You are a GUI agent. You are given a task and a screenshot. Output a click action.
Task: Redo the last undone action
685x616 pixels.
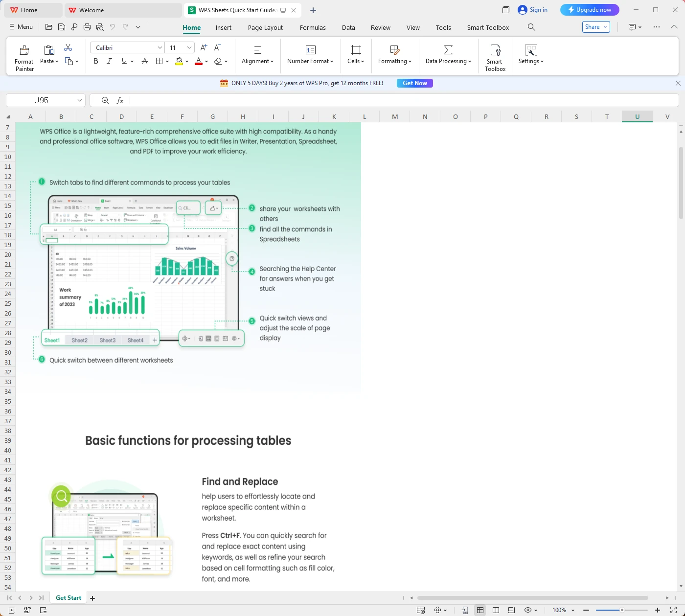point(125,27)
